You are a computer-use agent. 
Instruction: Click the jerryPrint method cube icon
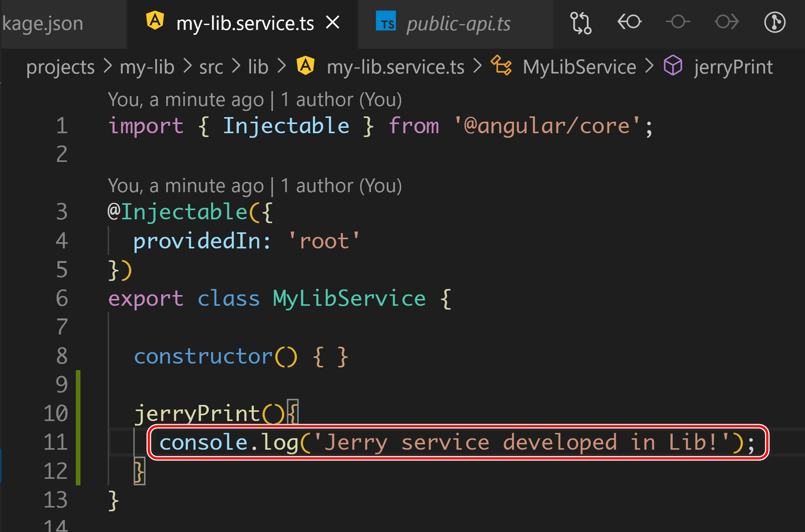[x=673, y=66]
